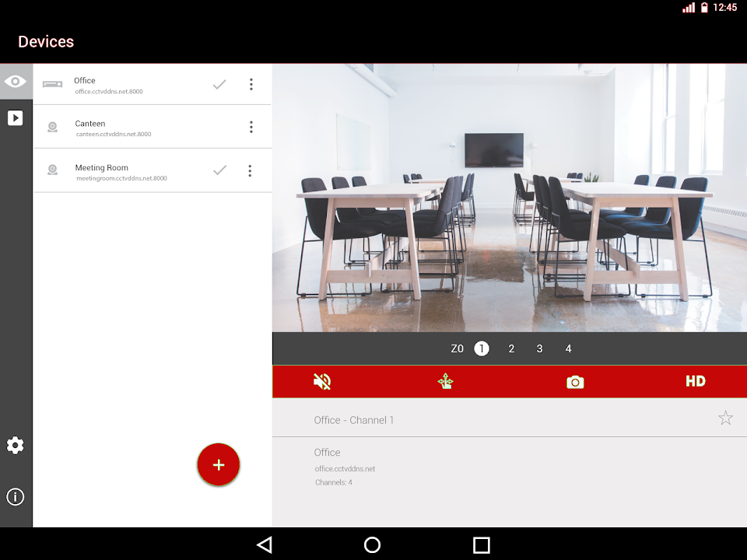Switch to channel 2
Screen dimensions: 747x560
coord(511,348)
